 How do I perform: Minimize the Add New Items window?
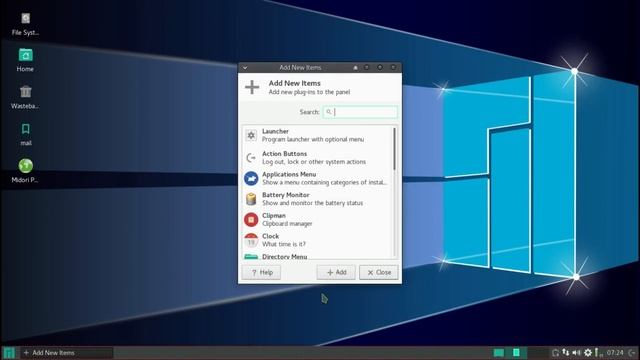(x=367, y=67)
